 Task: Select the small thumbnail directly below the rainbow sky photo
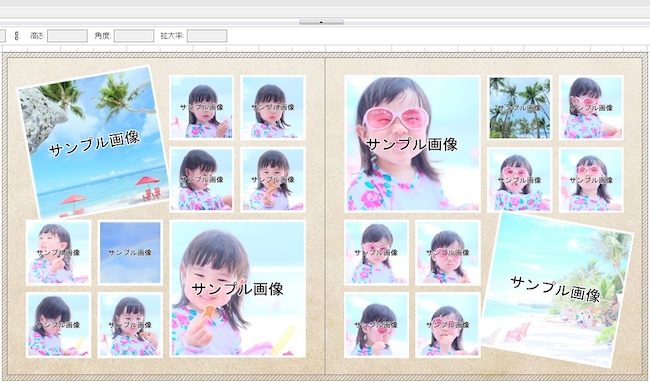(x=130, y=325)
